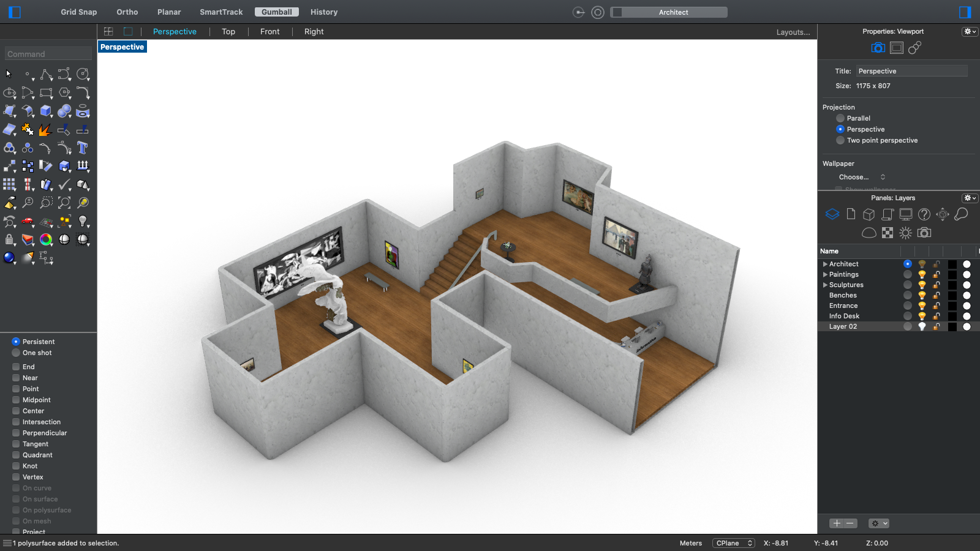Image resolution: width=980 pixels, height=551 pixels.
Task: Open the Wallpaper Choose dropdown
Action: pyautogui.click(x=862, y=177)
